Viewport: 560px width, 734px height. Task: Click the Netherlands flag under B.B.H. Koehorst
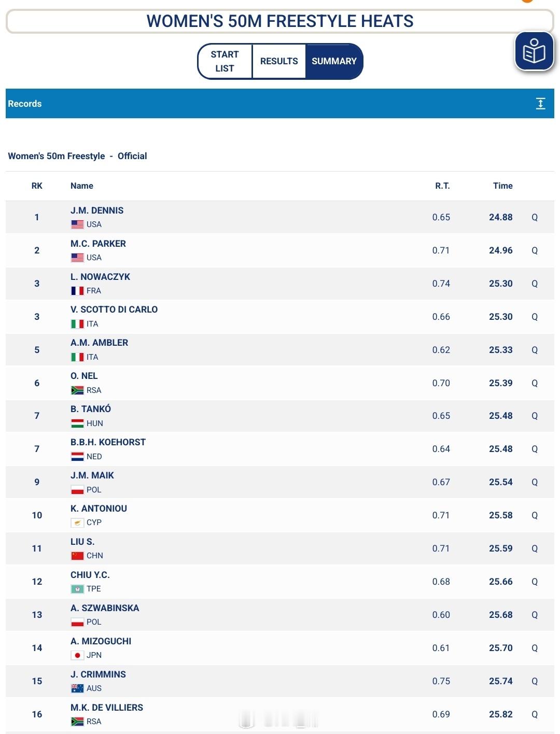[77, 457]
